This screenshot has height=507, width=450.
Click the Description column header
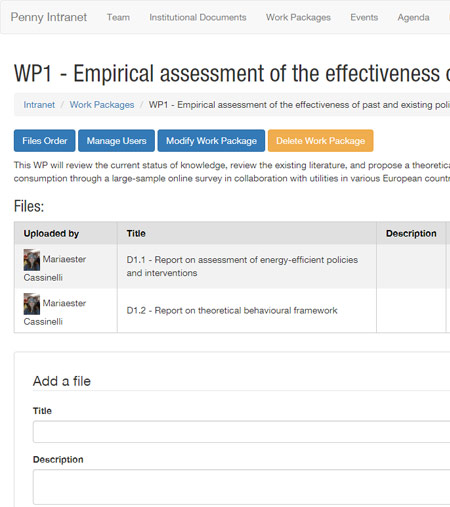point(411,233)
